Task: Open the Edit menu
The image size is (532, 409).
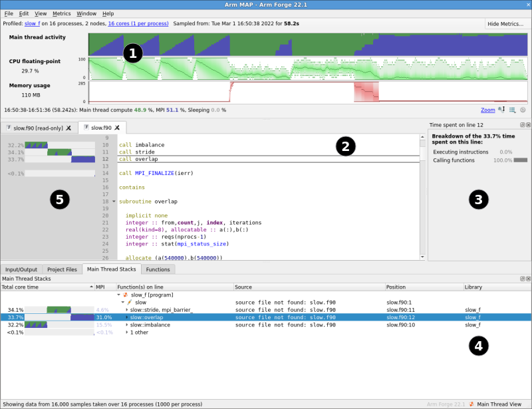Action: [24, 13]
